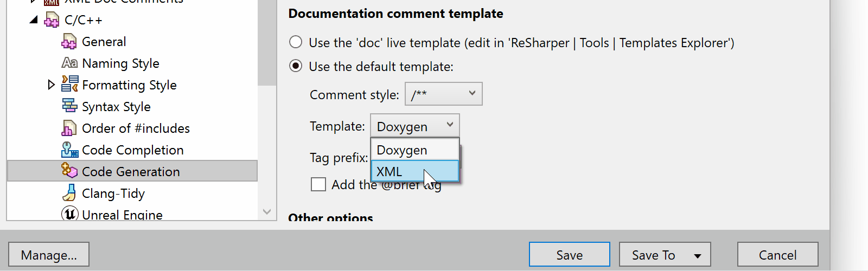Click the General settings icon

click(x=69, y=42)
